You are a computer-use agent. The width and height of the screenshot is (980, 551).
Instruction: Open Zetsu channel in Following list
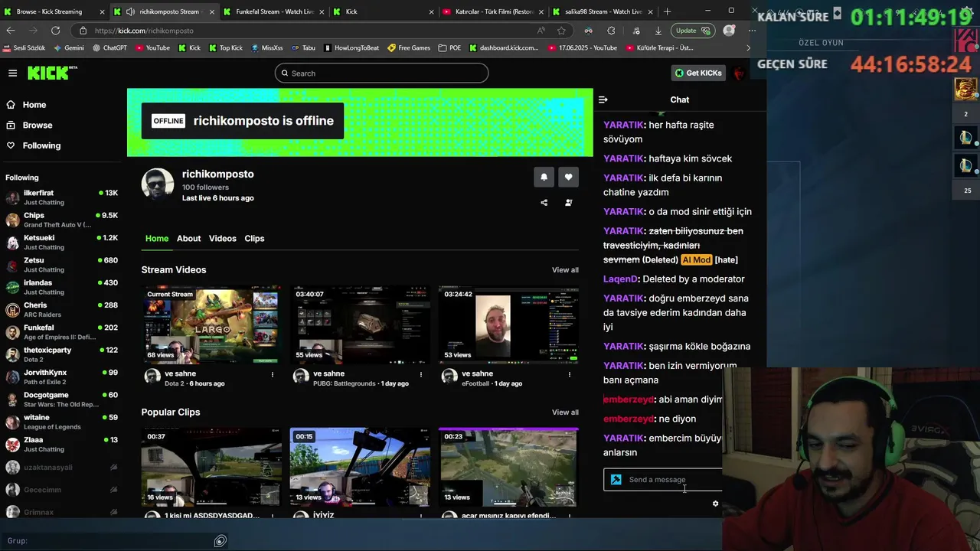click(x=62, y=265)
